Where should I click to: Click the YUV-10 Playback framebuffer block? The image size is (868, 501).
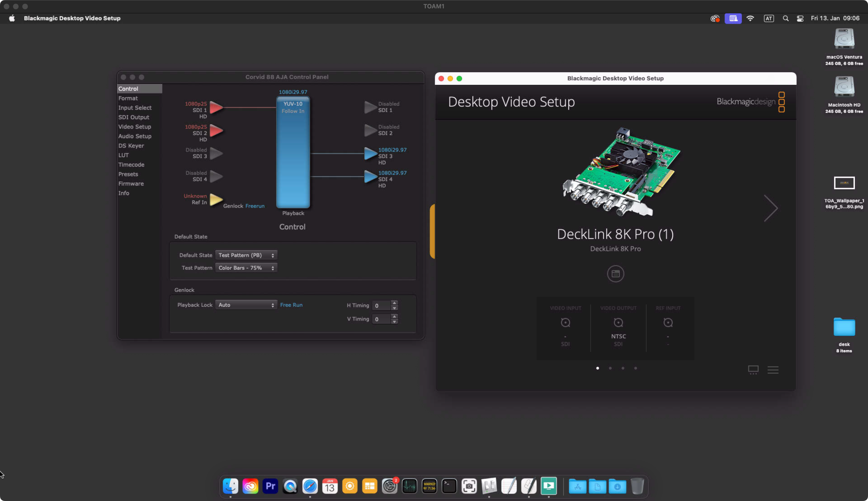point(293,152)
